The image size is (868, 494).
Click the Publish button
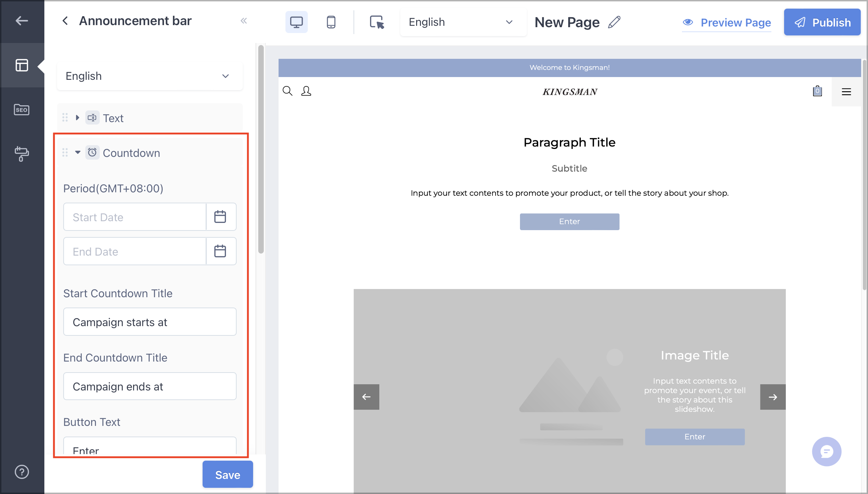(822, 22)
